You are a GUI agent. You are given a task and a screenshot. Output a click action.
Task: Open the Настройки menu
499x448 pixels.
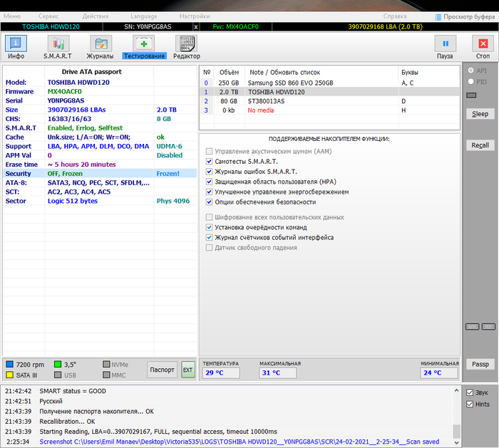[195, 16]
